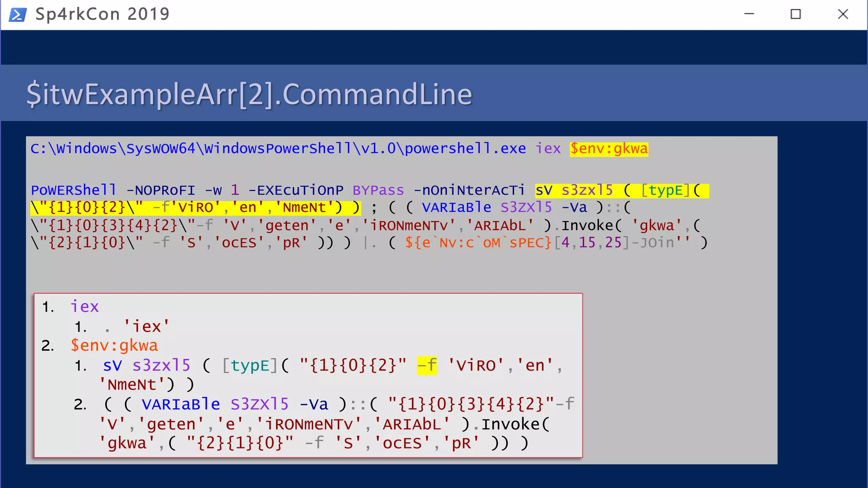
Task: Click the . 'iex' sub-item
Action: click(137, 327)
